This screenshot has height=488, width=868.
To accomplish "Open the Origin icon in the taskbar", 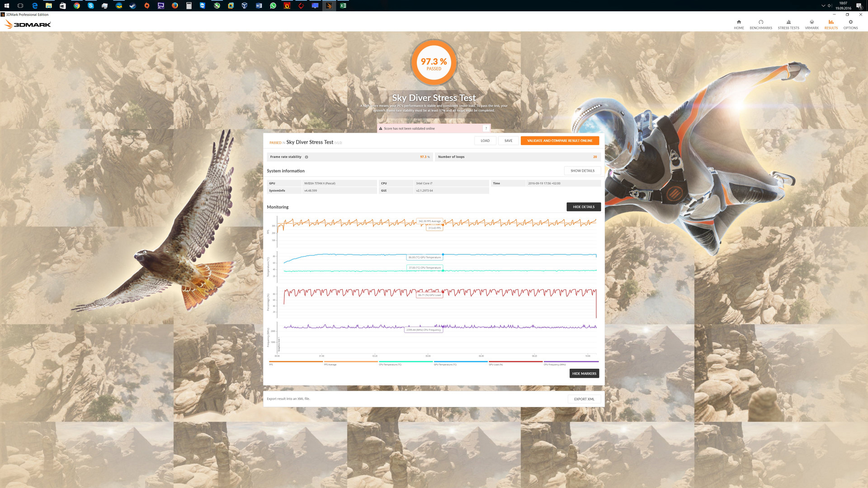I will point(147,5).
